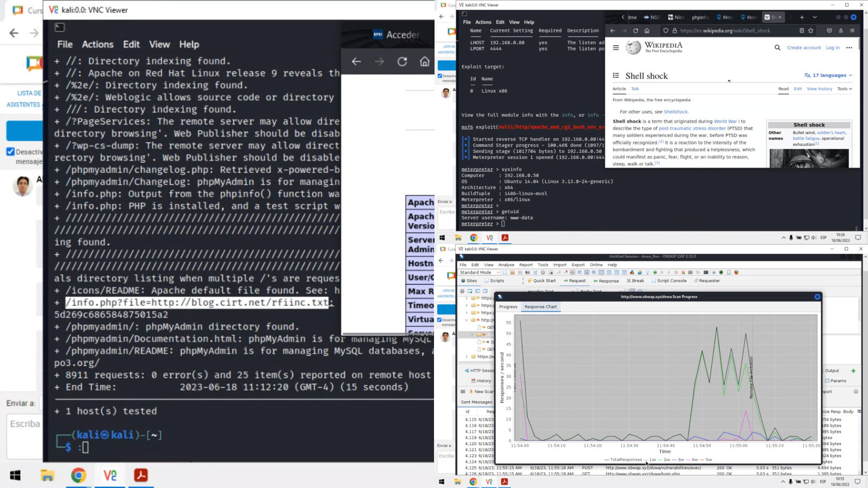
Task: Click the Shell shock infobox soldier image
Action: pos(809,158)
